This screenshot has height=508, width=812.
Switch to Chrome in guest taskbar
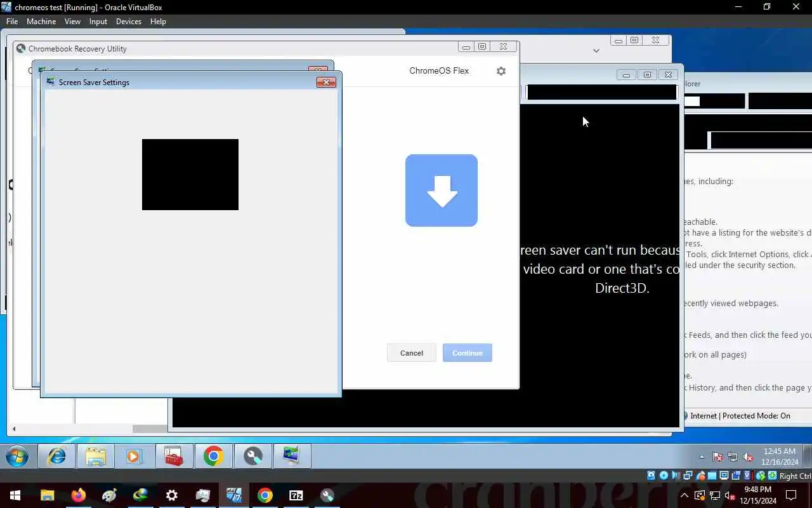click(x=213, y=456)
